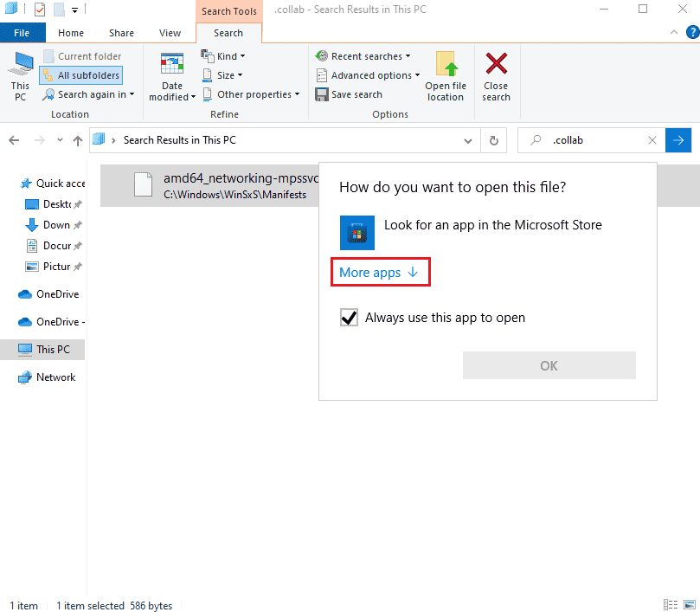
Task: Select the Search ribbon tab
Action: coord(228,33)
